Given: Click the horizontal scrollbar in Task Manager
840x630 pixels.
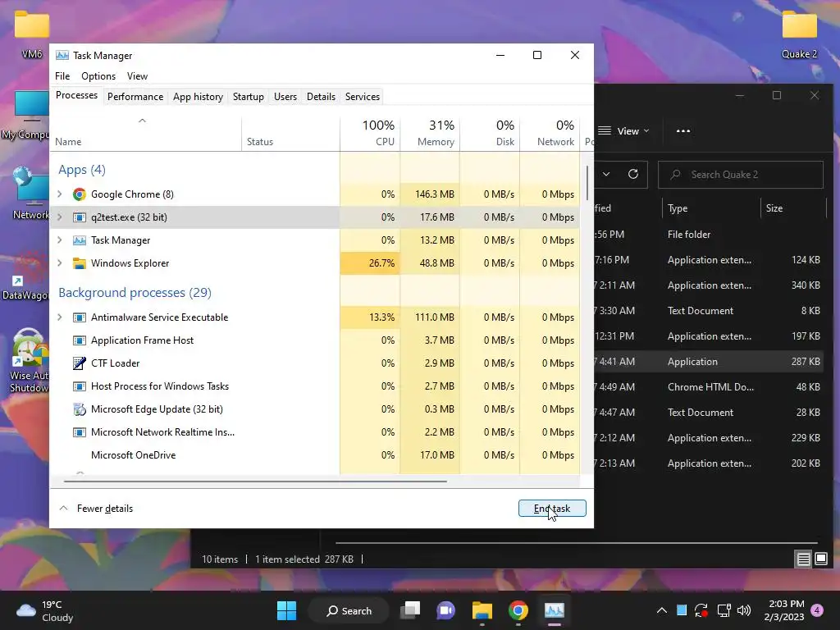Looking at the screenshot, I should (x=255, y=481).
